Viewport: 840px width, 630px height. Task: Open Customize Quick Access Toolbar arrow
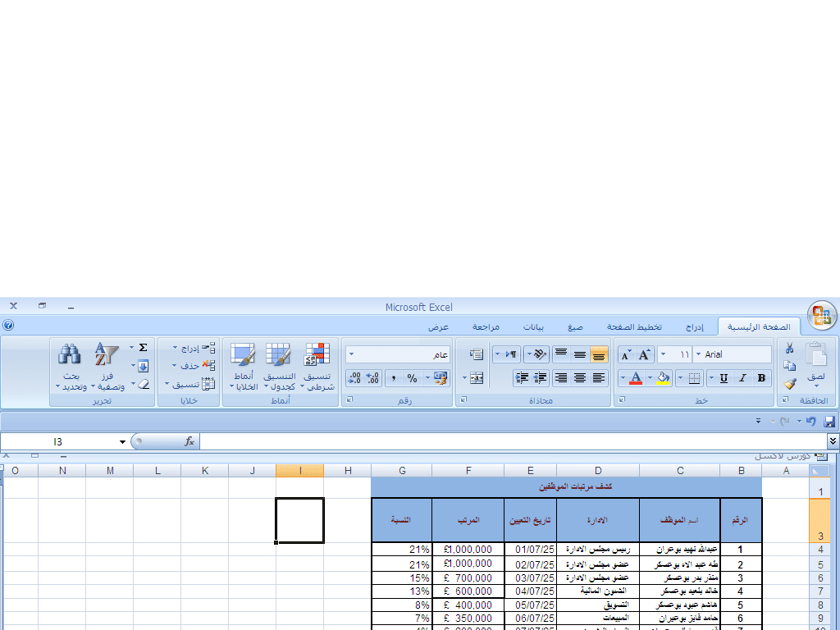(758, 422)
